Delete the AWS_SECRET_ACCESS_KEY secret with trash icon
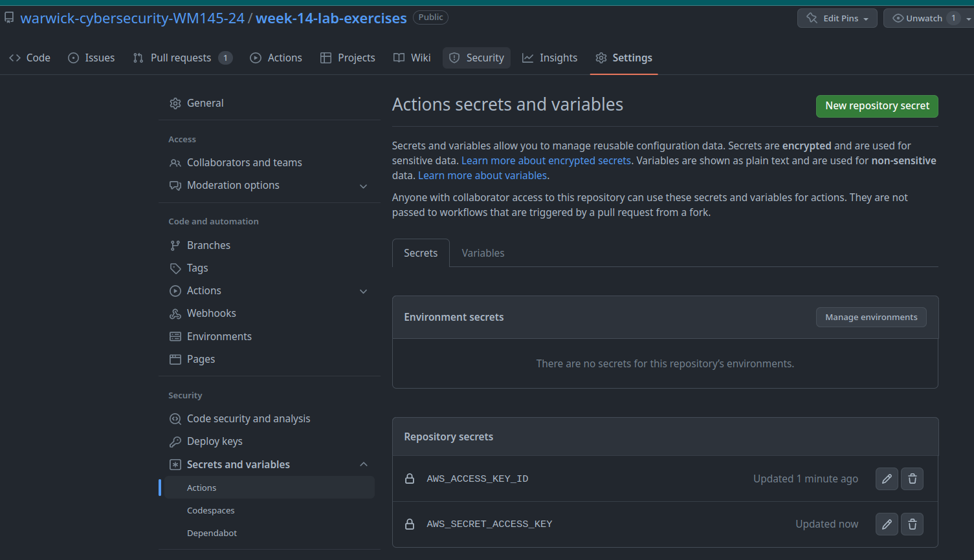The width and height of the screenshot is (974, 560). 913,524
